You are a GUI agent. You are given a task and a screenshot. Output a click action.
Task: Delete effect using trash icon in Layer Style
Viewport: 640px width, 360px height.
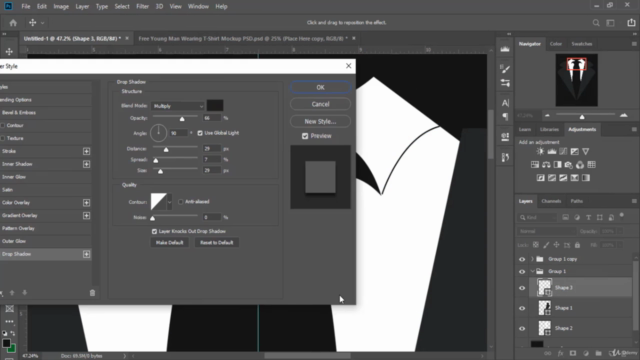coord(92,293)
